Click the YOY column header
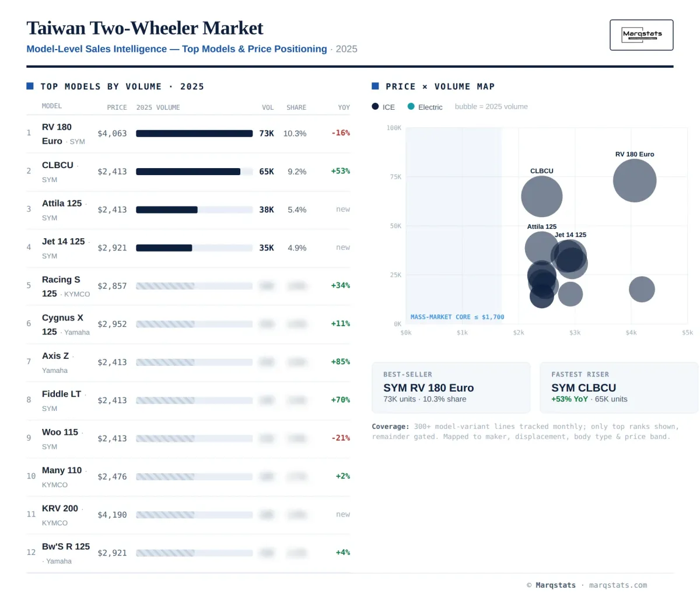This screenshot has width=700, height=604. (344, 107)
